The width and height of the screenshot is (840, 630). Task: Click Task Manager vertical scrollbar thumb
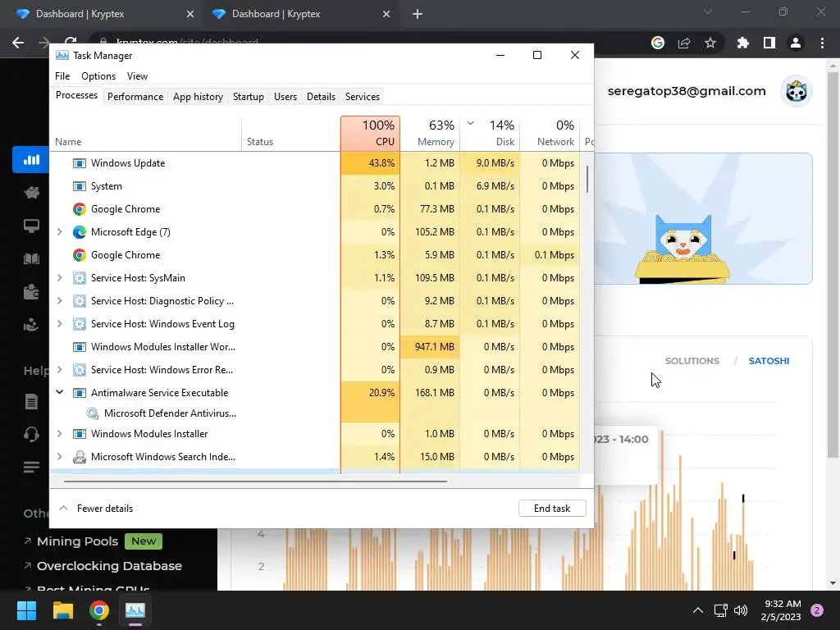pos(587,179)
